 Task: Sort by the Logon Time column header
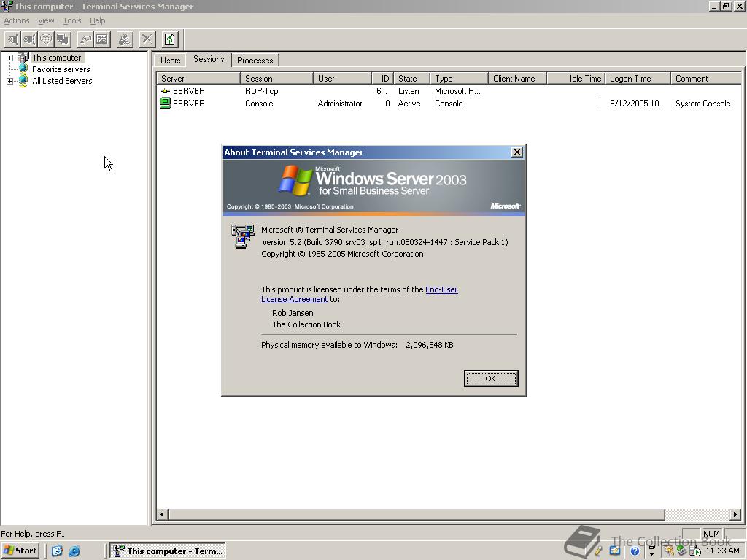point(638,79)
